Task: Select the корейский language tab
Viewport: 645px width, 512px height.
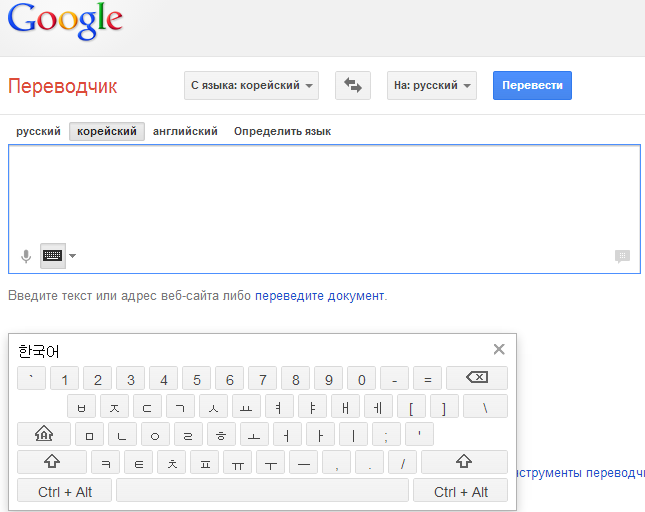Action: point(107,131)
